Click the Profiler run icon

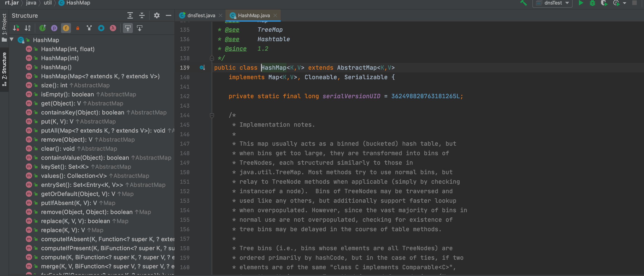click(x=616, y=3)
